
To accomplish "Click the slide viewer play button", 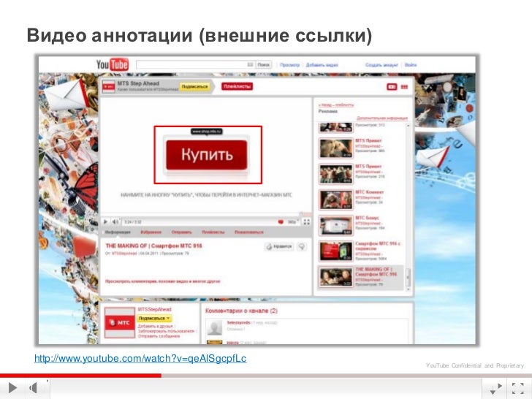I will [x=12, y=387].
